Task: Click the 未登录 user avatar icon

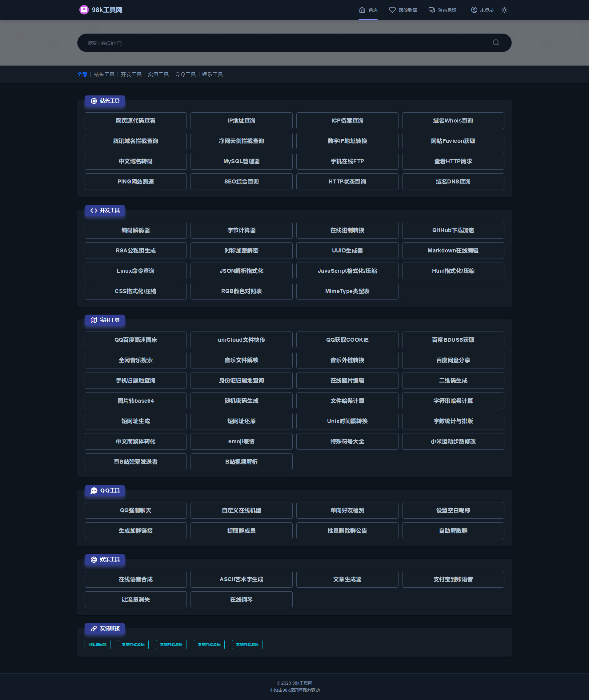Action: 474,10
